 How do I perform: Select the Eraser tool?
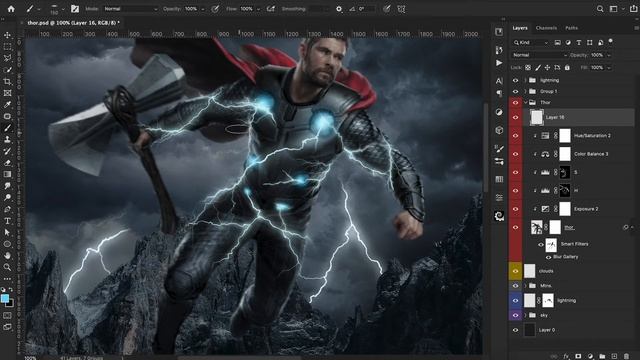(x=7, y=162)
